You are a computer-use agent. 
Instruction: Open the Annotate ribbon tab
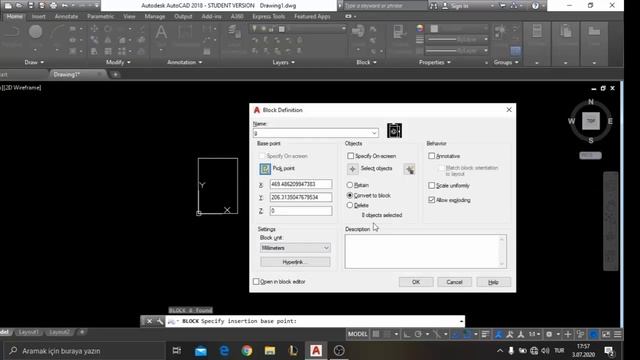pos(66,16)
